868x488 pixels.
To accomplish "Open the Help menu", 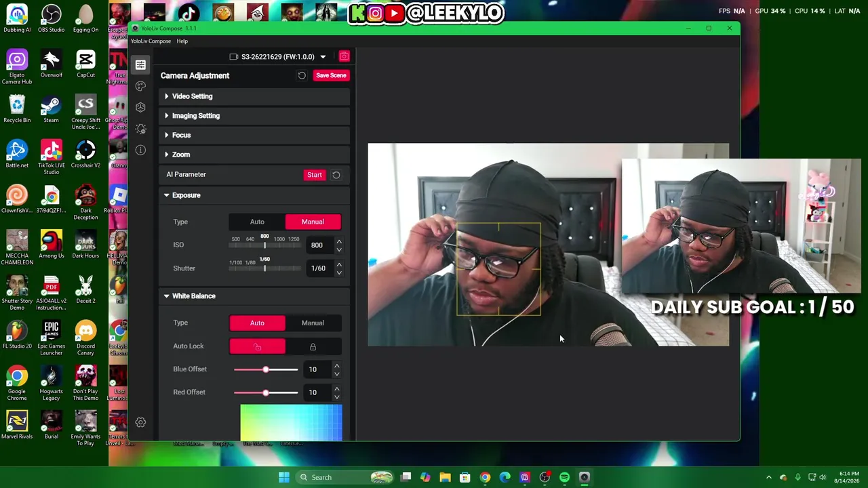I will point(182,41).
